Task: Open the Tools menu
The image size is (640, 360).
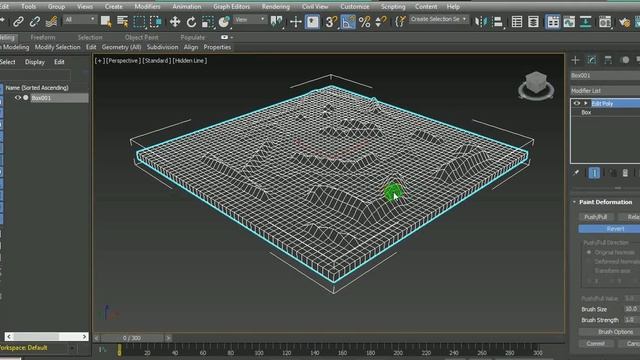Action: click(29, 7)
